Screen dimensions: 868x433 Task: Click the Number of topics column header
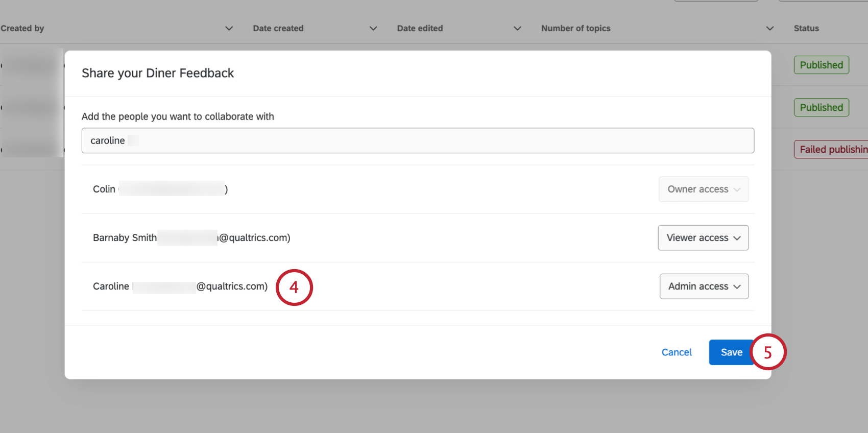click(x=575, y=29)
